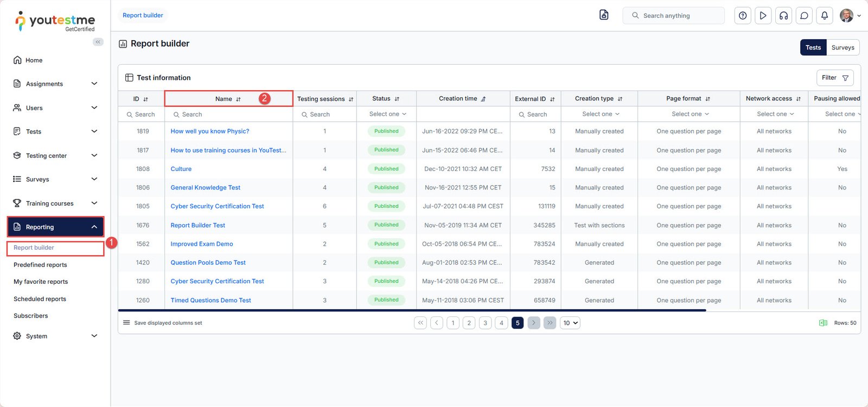This screenshot has width=868, height=407.
Task: Open the Status filter Select one dropdown
Action: [387, 114]
